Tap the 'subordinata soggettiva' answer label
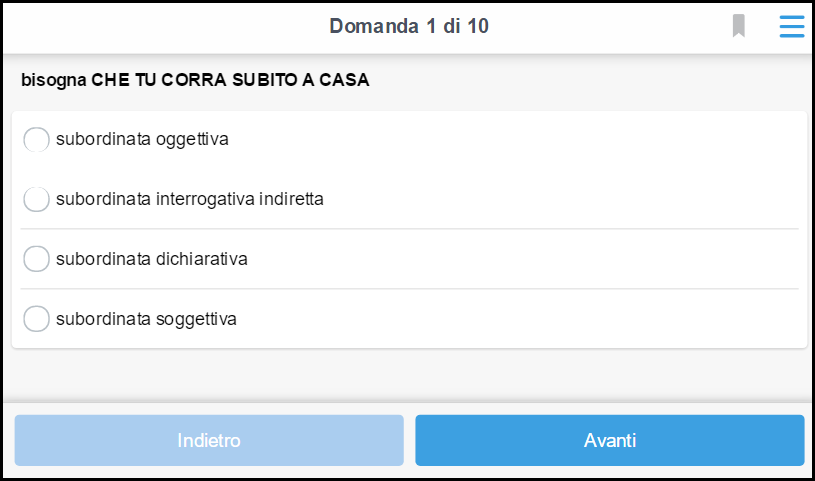This screenshot has height=481, width=815. pos(146,319)
